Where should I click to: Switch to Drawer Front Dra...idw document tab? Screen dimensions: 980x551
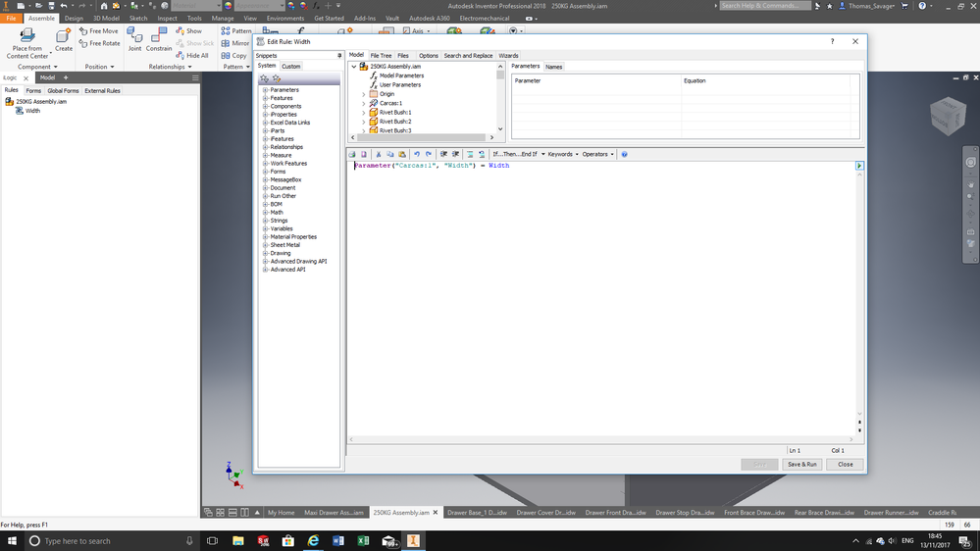click(615, 512)
